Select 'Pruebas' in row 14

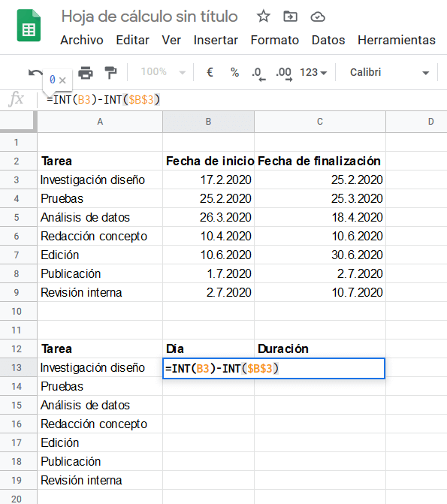tap(100, 386)
